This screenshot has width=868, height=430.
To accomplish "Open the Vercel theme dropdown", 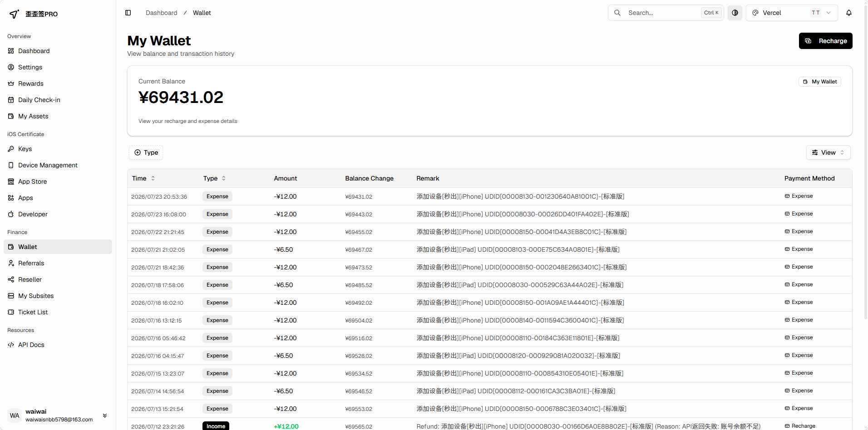I will (792, 13).
